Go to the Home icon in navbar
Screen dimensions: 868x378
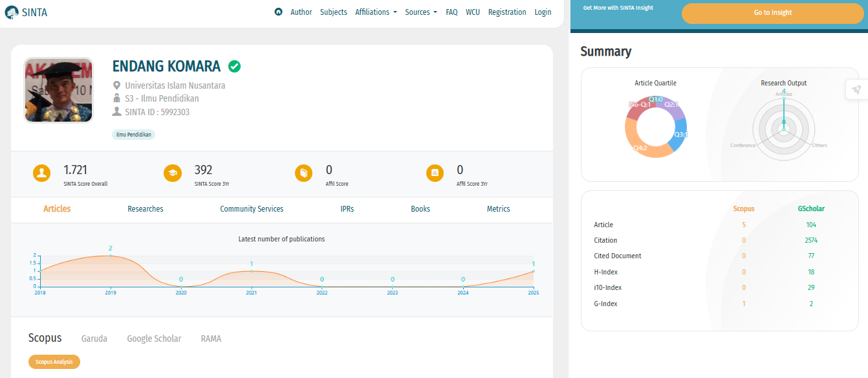click(x=278, y=12)
